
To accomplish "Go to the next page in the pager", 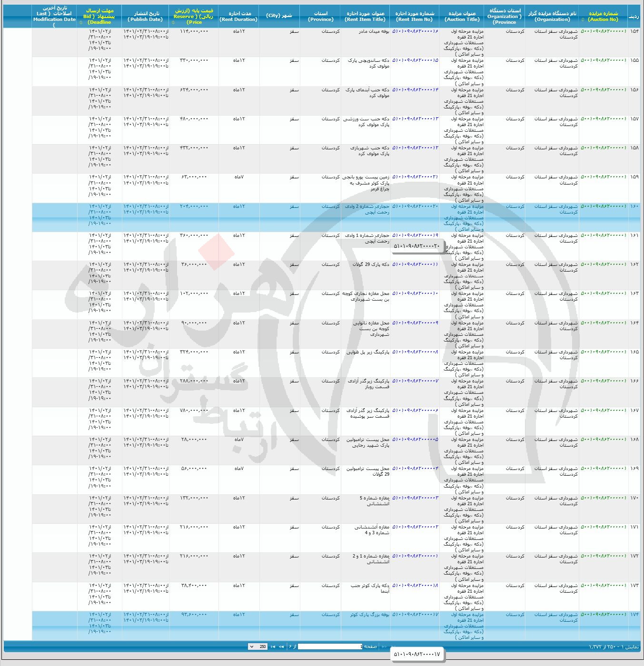I will pyautogui.click(x=281, y=646).
